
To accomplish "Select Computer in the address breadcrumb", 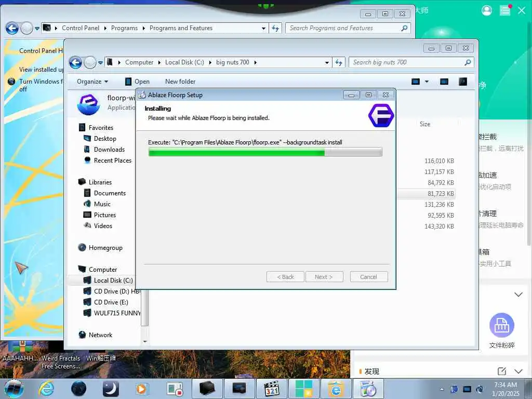I will pyautogui.click(x=139, y=62).
